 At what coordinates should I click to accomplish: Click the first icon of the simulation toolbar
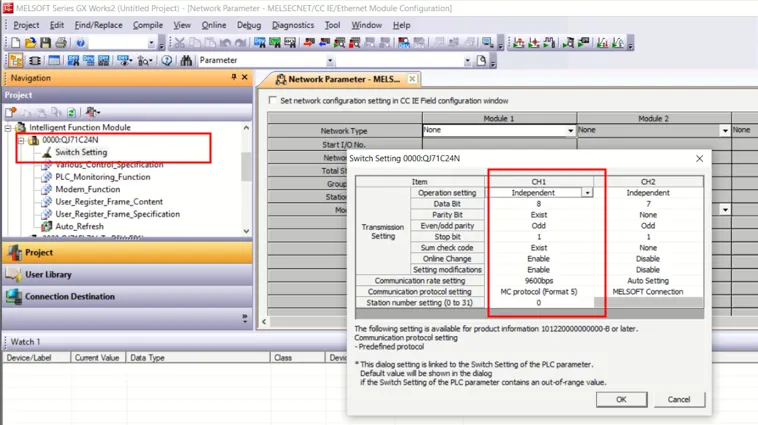tap(519, 43)
